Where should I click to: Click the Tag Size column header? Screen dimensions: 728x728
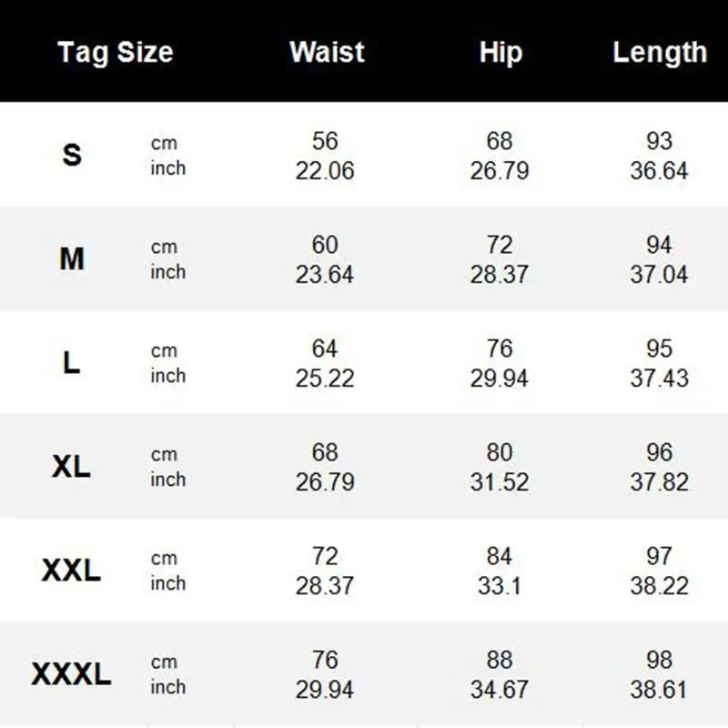(115, 53)
